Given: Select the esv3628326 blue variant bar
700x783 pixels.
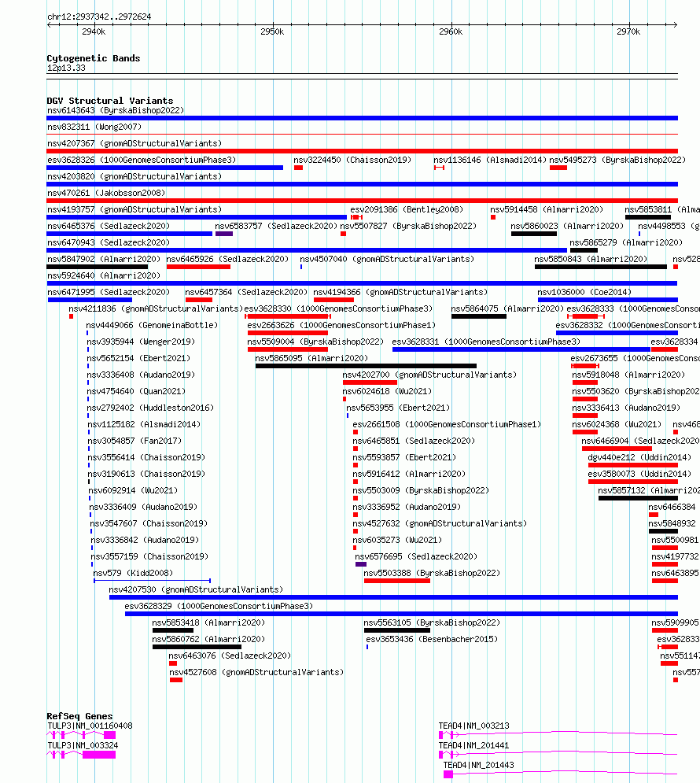Looking at the screenshot, I should pyautogui.click(x=165, y=168).
